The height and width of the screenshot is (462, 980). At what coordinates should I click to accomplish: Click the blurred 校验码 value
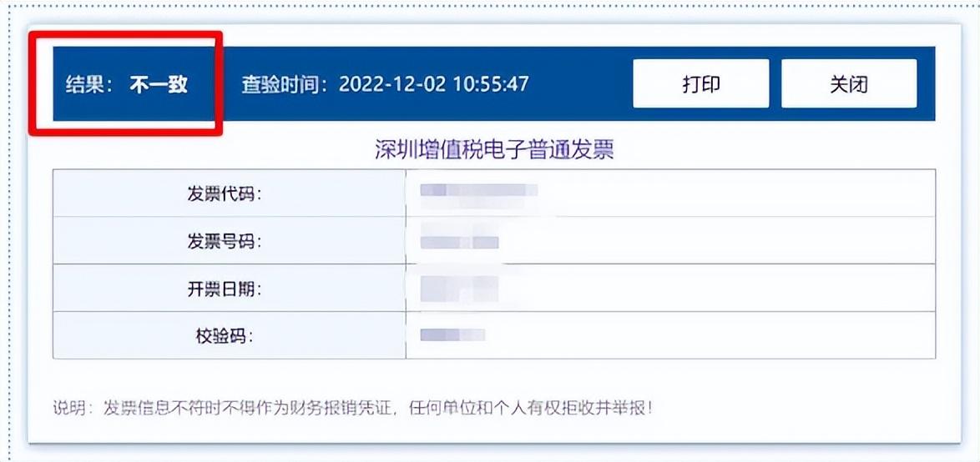(x=452, y=335)
